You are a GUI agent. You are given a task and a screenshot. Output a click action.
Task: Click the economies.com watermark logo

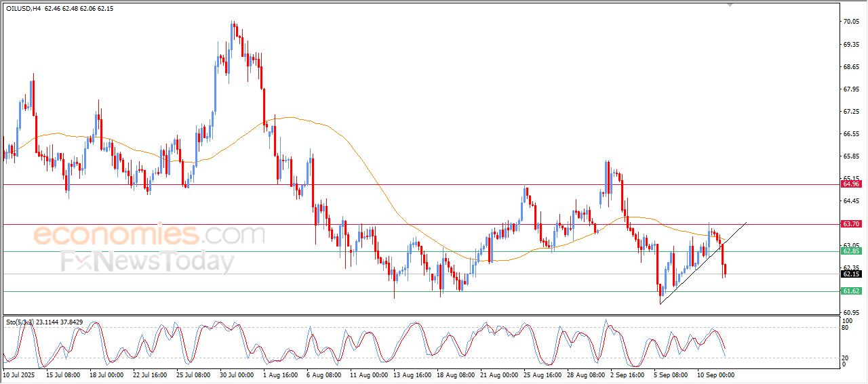(x=149, y=235)
